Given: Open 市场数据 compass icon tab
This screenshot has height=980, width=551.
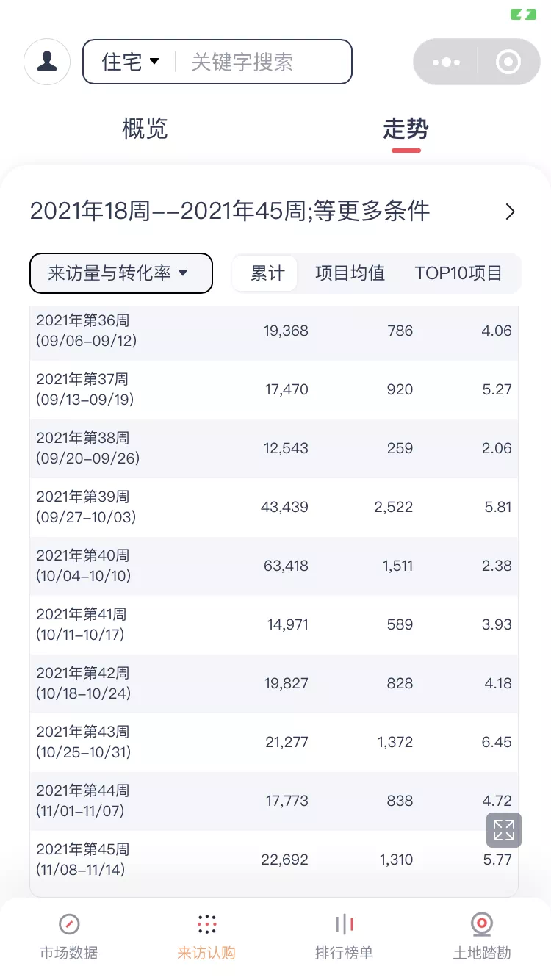Looking at the screenshot, I should click(68, 924).
